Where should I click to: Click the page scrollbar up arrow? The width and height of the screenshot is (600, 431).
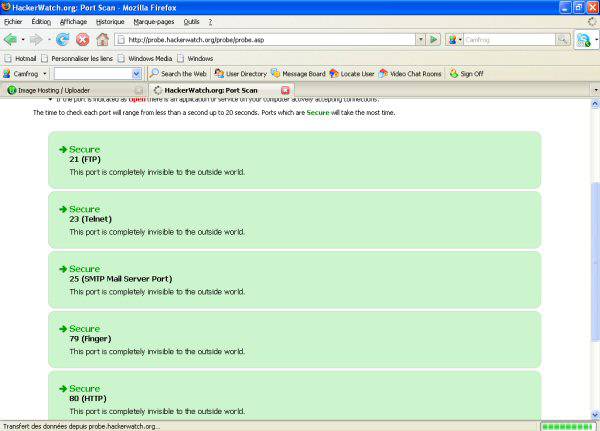(x=595, y=103)
